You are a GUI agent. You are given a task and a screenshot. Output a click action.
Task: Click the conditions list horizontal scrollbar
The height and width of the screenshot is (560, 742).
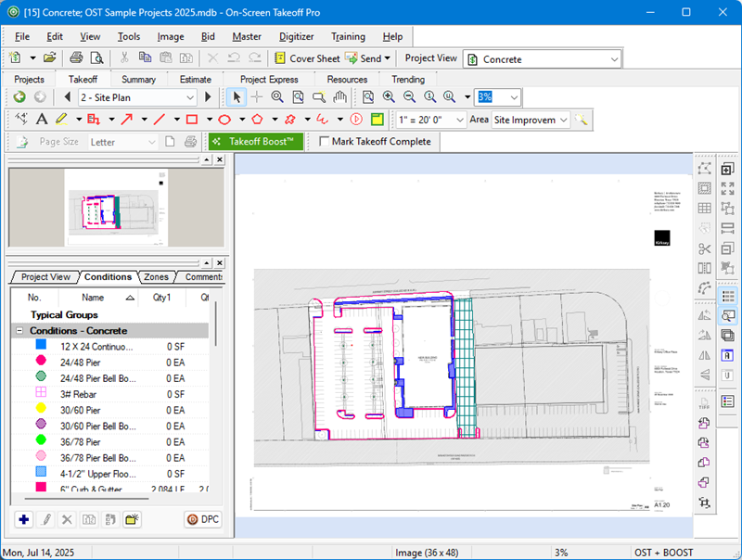coord(86,498)
